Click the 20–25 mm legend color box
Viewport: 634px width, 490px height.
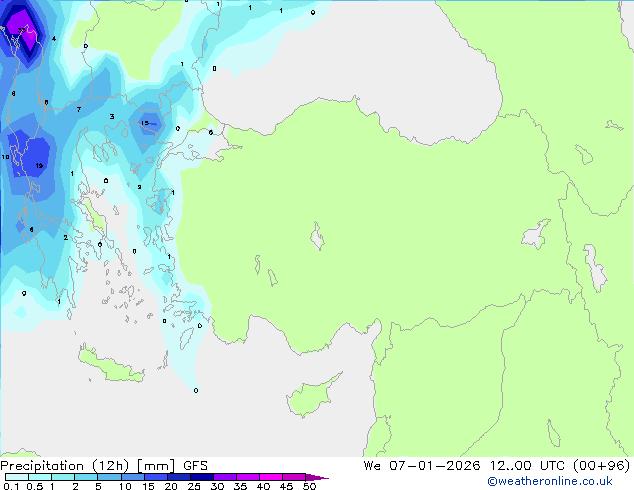[178, 477]
